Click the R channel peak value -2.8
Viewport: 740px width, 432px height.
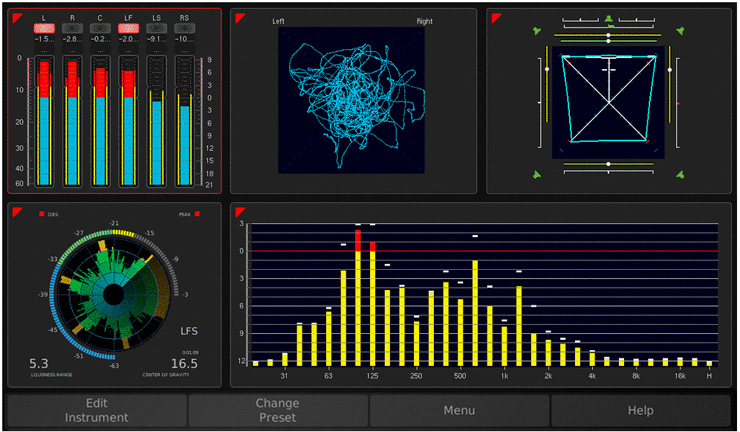[x=72, y=39]
